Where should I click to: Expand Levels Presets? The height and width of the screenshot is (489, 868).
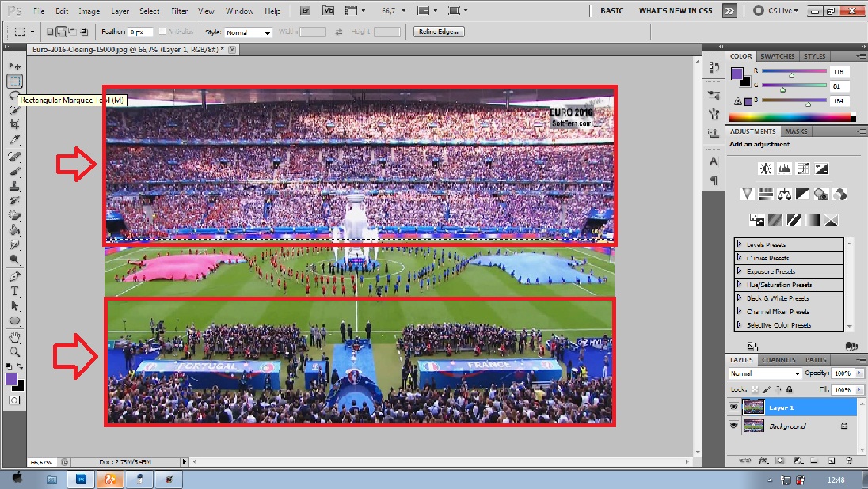[739, 244]
